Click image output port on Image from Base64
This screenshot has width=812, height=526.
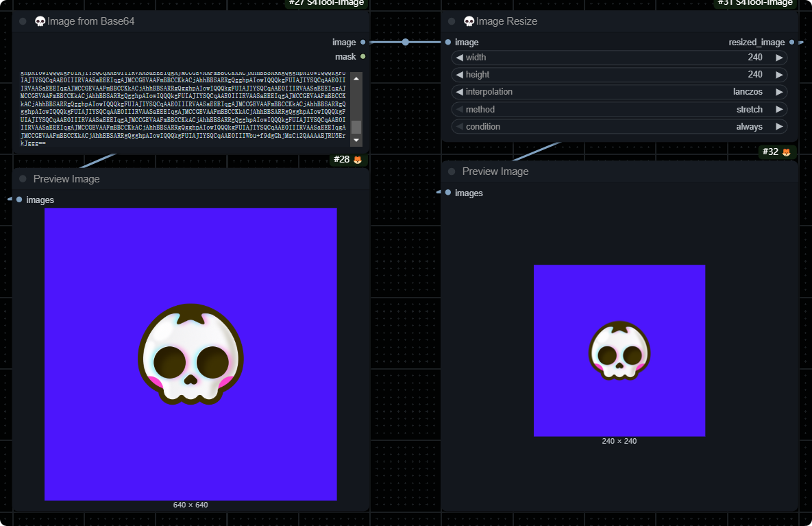(x=362, y=43)
